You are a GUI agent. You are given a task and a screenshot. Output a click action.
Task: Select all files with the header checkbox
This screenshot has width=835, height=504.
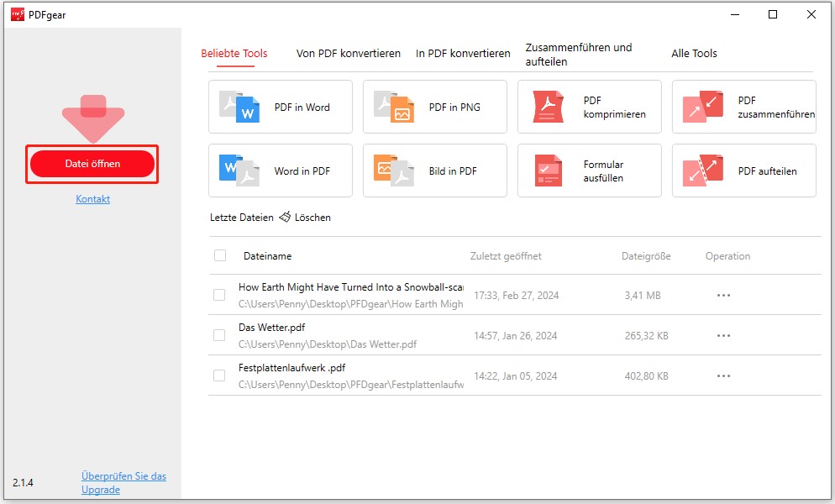coord(220,255)
